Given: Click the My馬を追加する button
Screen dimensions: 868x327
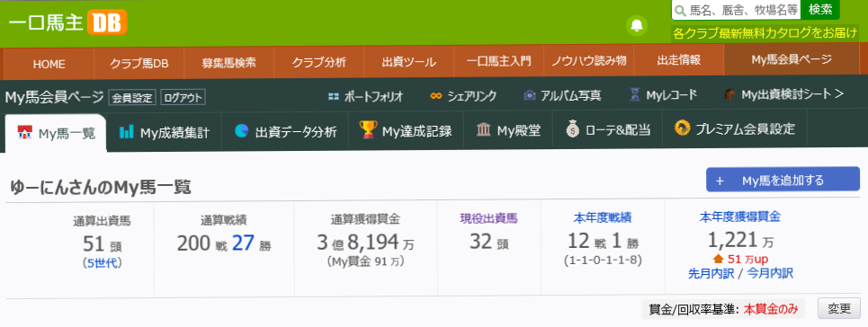Looking at the screenshot, I should pos(783,180).
